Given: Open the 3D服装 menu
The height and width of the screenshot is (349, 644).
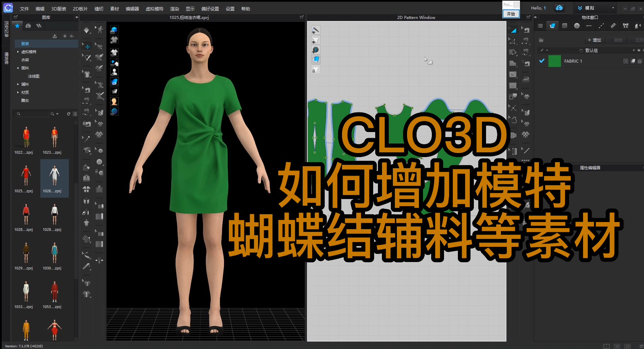Looking at the screenshot, I should click(59, 9).
